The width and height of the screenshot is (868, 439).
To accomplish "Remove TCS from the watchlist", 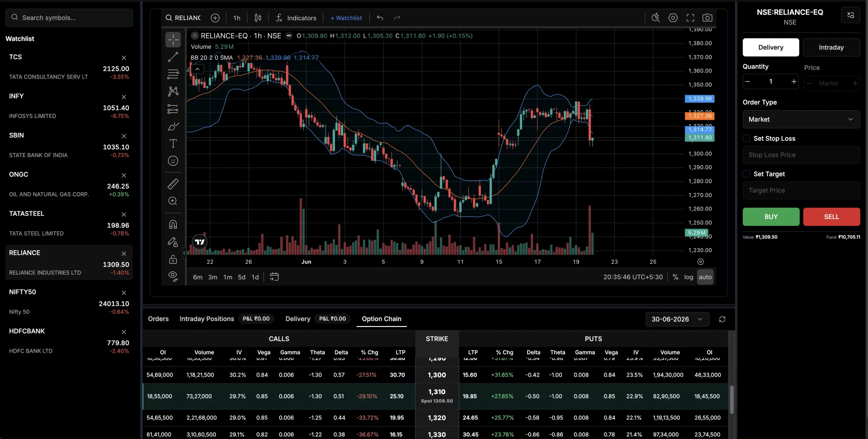I will point(124,58).
